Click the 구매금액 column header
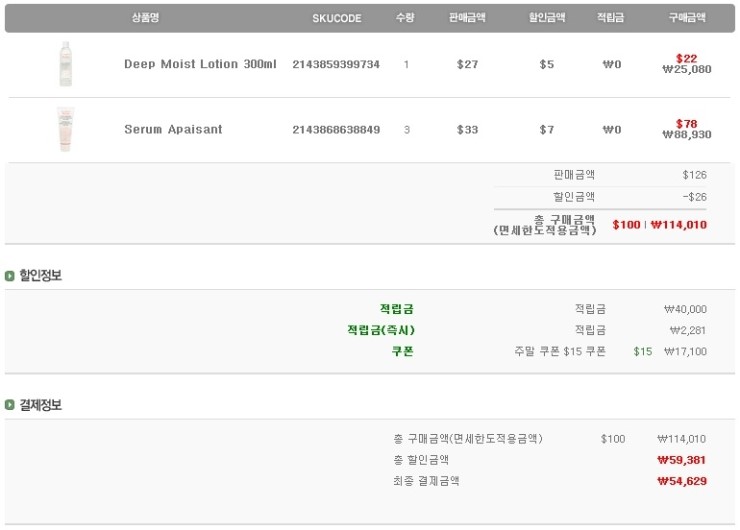 [687, 18]
